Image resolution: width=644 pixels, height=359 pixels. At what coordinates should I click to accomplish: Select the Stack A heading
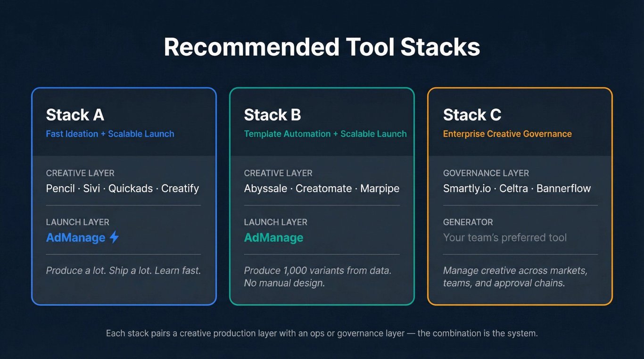click(75, 115)
